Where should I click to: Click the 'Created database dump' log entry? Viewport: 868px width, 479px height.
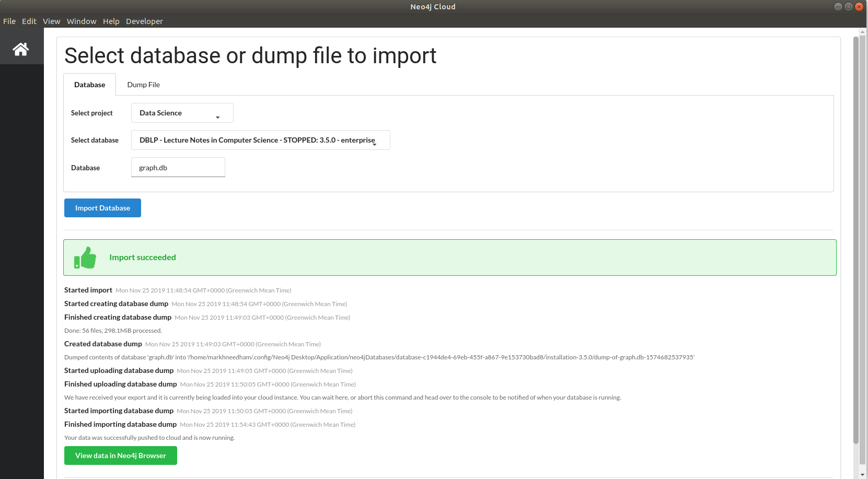(x=192, y=344)
